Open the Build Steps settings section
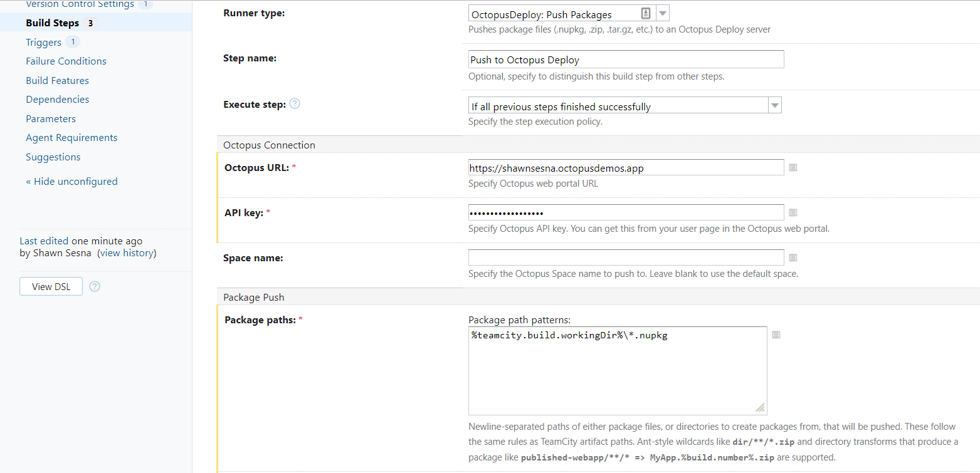This screenshot has height=473, width=980. (x=52, y=23)
